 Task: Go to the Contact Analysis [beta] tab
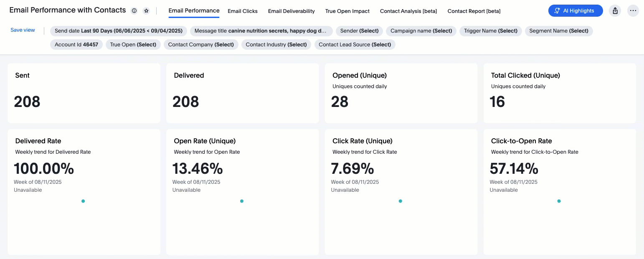click(x=408, y=11)
